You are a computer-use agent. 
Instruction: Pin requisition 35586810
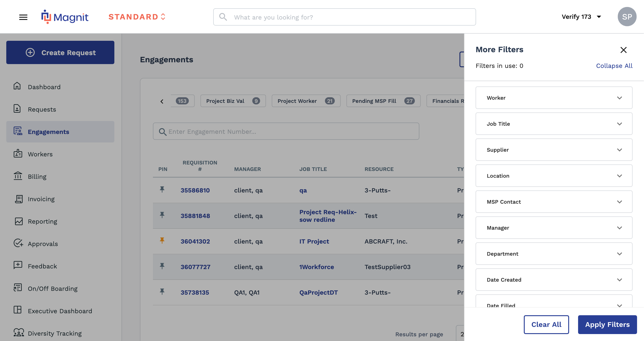[x=162, y=190]
